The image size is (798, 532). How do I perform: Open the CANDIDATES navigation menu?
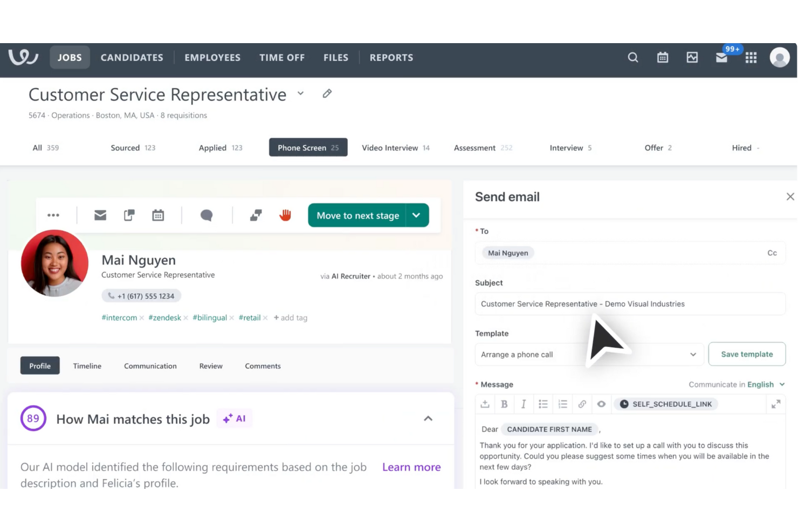(132, 57)
